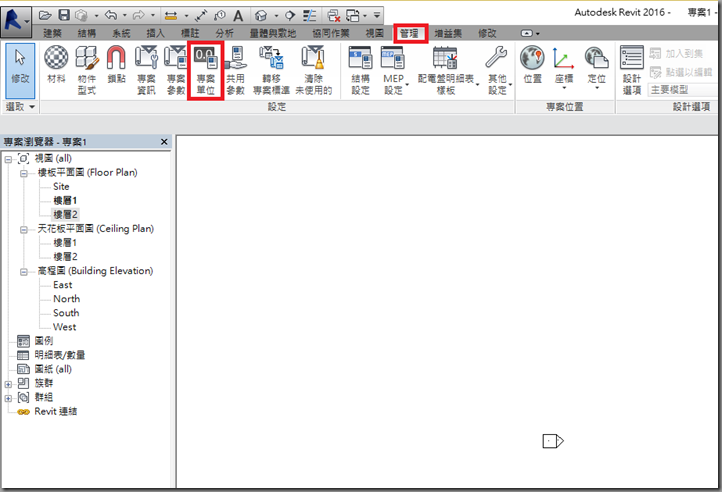Switch to the 量體與敷地 ribbon tab

point(273,33)
